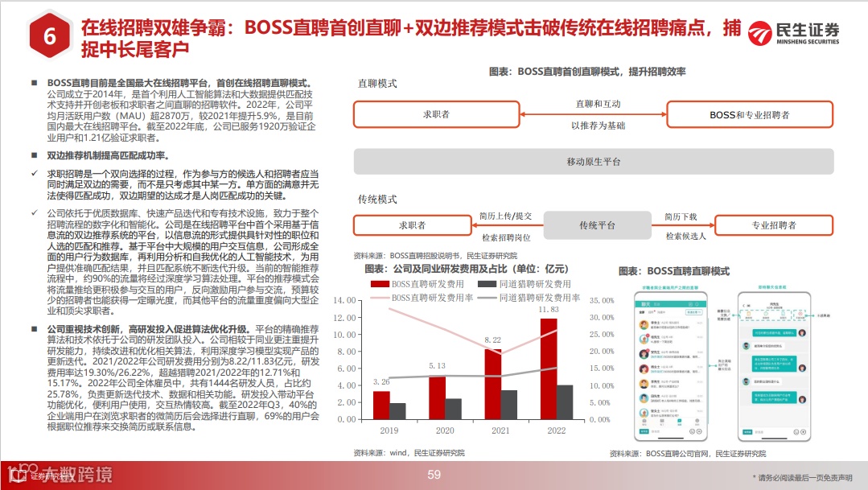Click the right phone chat conversation screenshot

(x=774, y=366)
